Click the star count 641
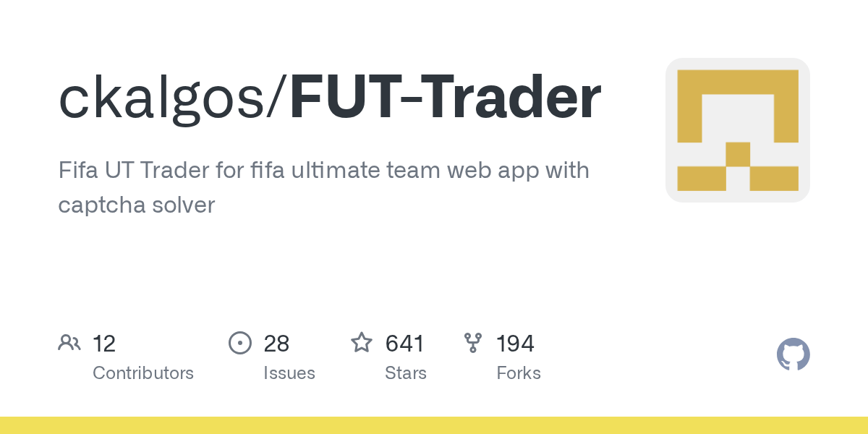Viewport: 868px width, 434px height. click(x=404, y=344)
